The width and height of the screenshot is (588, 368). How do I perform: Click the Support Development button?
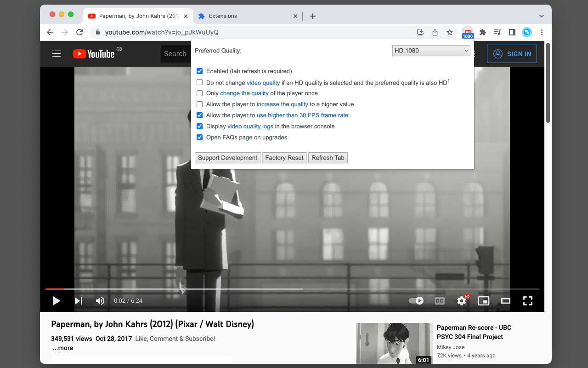[x=228, y=158]
